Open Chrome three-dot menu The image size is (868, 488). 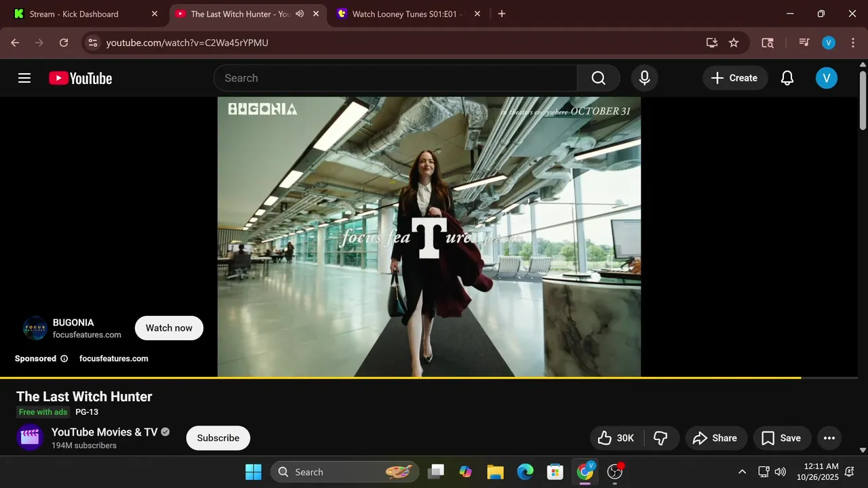point(852,43)
